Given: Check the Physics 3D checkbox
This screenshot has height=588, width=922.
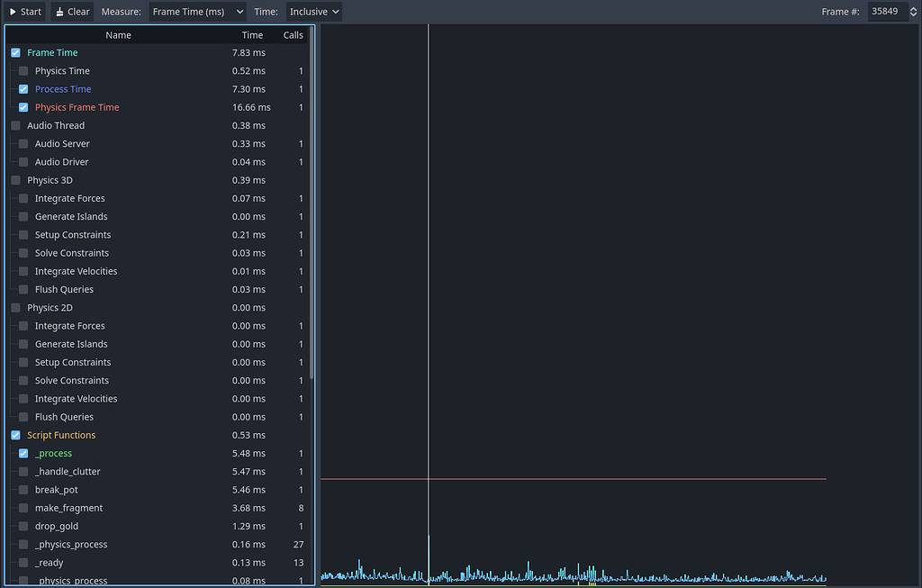Looking at the screenshot, I should 16,180.
